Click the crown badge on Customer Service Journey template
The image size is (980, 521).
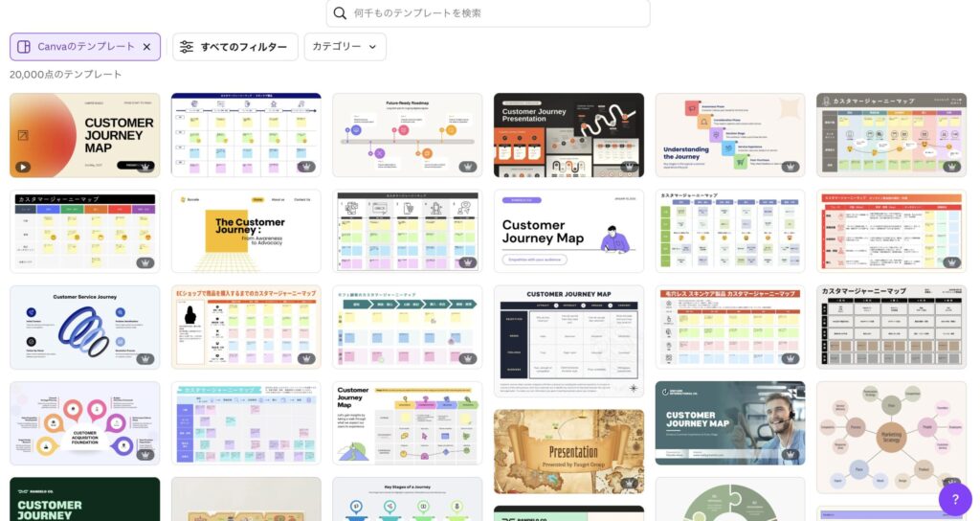(145, 358)
